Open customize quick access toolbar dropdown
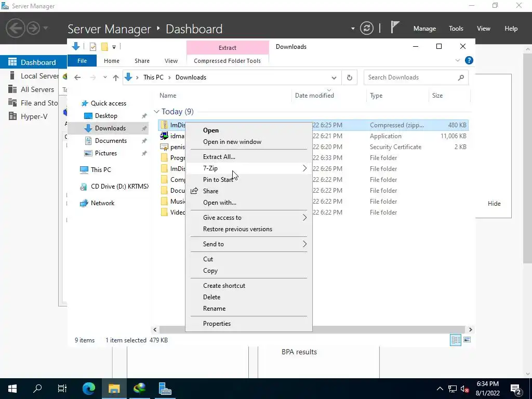Image resolution: width=532 pixels, height=399 pixels. pos(114,47)
